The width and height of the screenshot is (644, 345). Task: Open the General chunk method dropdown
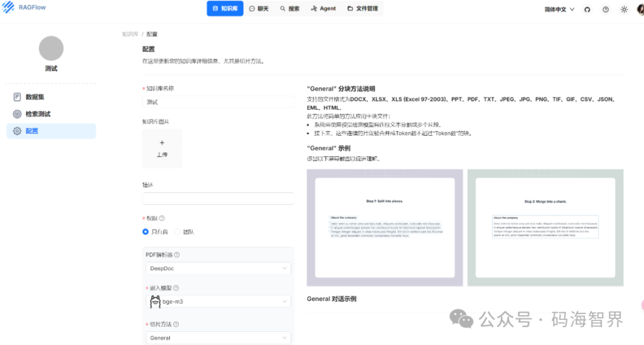tap(218, 338)
